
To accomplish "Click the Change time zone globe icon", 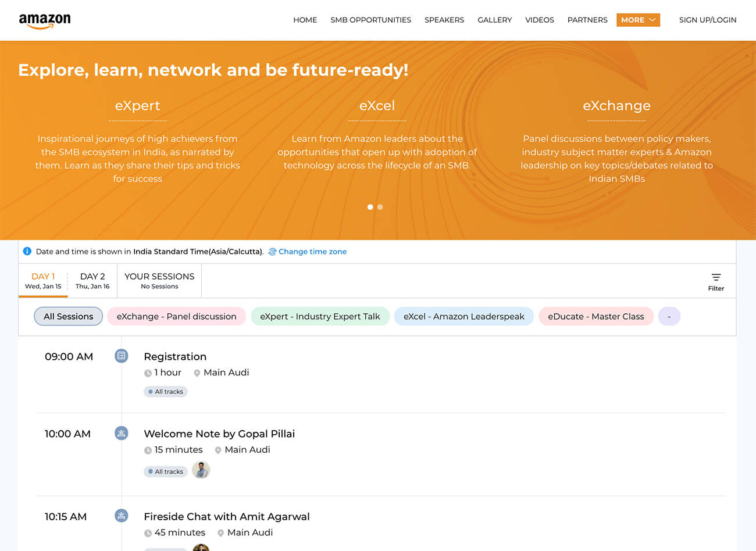I will click(x=272, y=252).
